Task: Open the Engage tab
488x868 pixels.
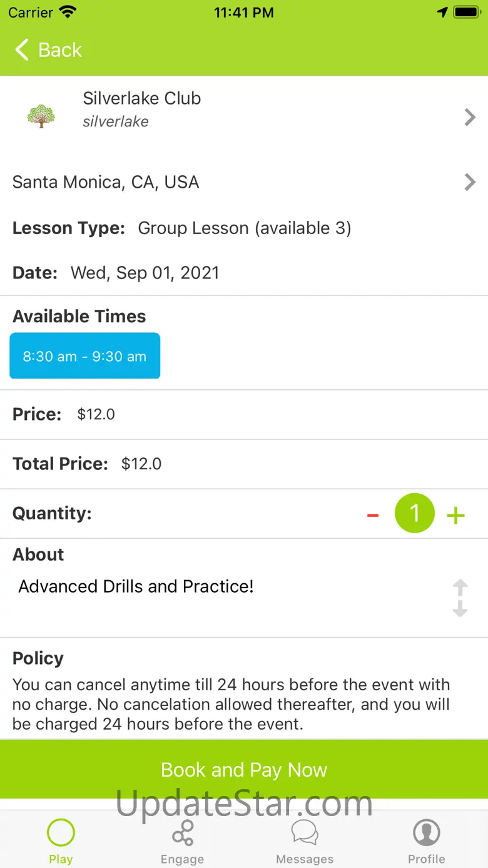Action: [x=183, y=841]
